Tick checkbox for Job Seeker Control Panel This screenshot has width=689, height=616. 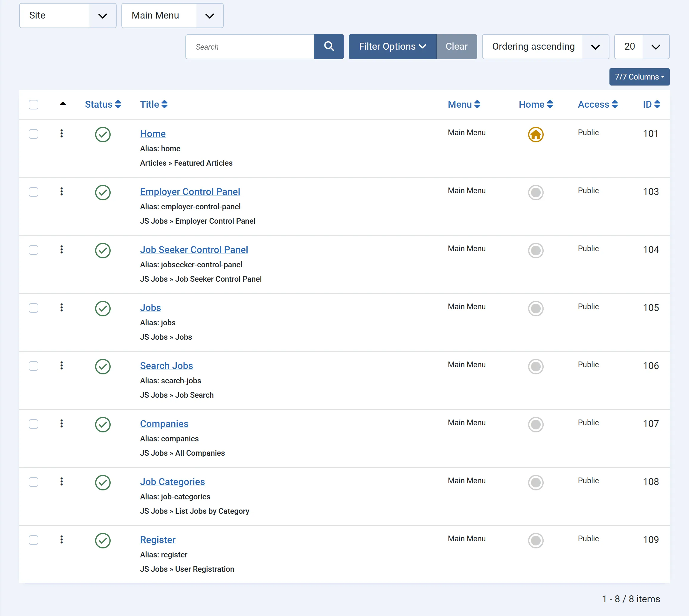click(x=33, y=250)
